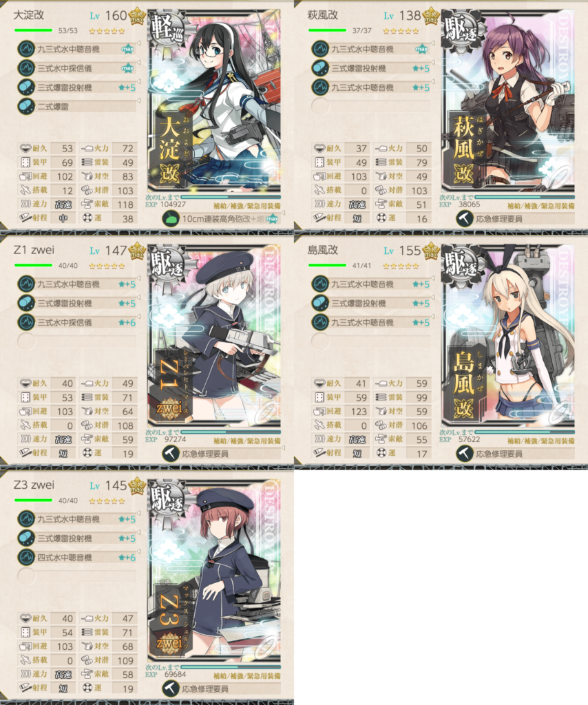588x705 pixels.
Task: Click the 駆逐 class badge on 島風改's card
Action: pyautogui.click(x=461, y=264)
